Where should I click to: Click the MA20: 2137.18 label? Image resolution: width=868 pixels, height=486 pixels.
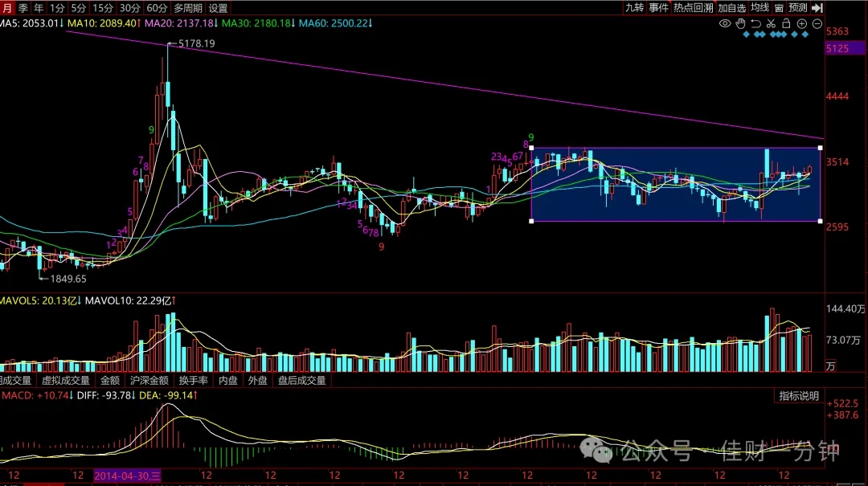coord(182,23)
